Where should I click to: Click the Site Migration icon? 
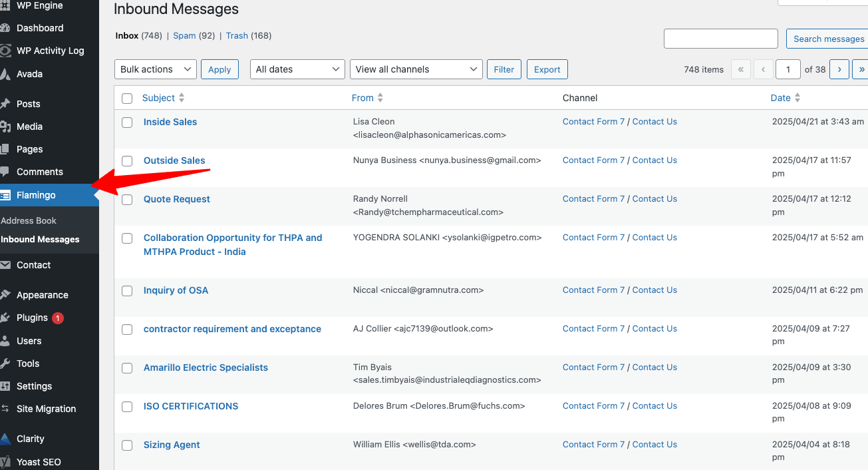click(x=5, y=409)
